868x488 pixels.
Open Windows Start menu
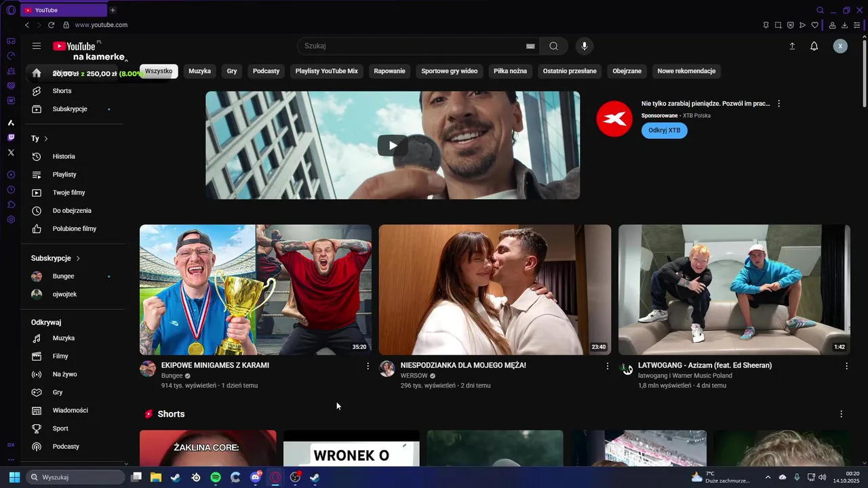(14, 477)
